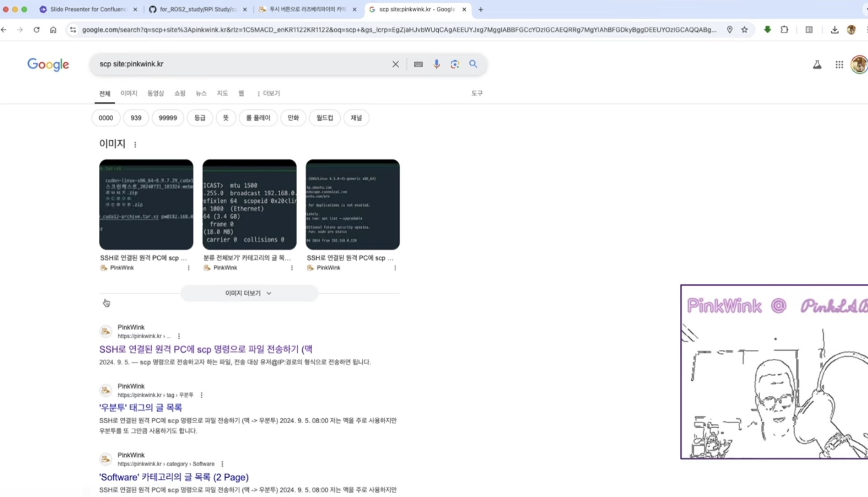Open Google Lens image search
This screenshot has width=868, height=497.
pyautogui.click(x=455, y=64)
